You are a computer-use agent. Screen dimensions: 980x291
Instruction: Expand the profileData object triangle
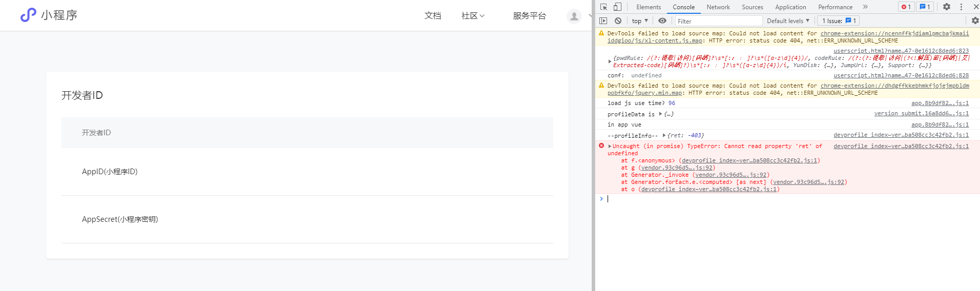coord(661,114)
